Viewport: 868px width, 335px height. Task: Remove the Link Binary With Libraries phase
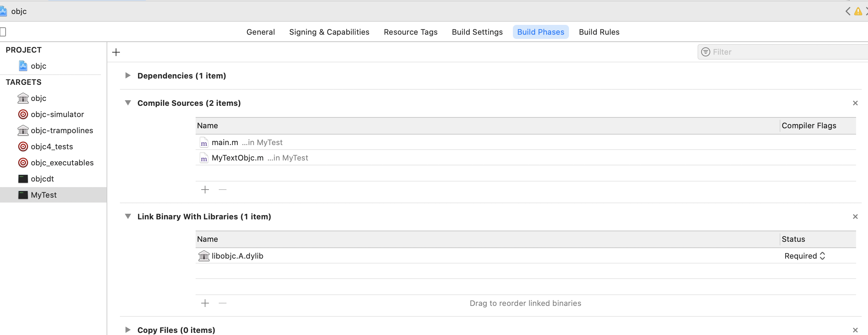[855, 217]
